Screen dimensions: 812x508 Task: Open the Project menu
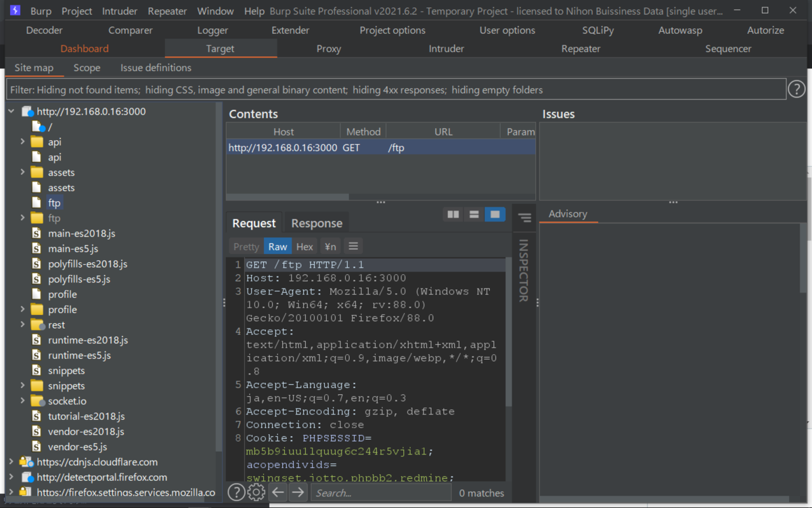point(76,11)
